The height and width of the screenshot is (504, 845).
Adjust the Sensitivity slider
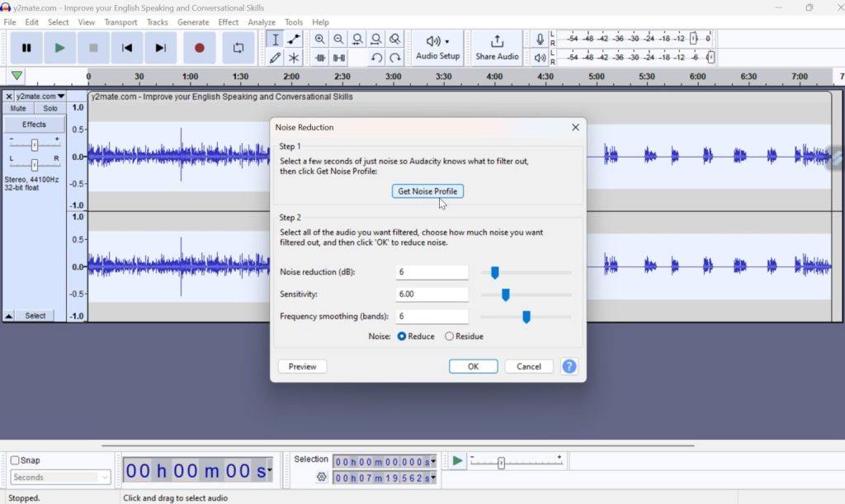(506, 294)
